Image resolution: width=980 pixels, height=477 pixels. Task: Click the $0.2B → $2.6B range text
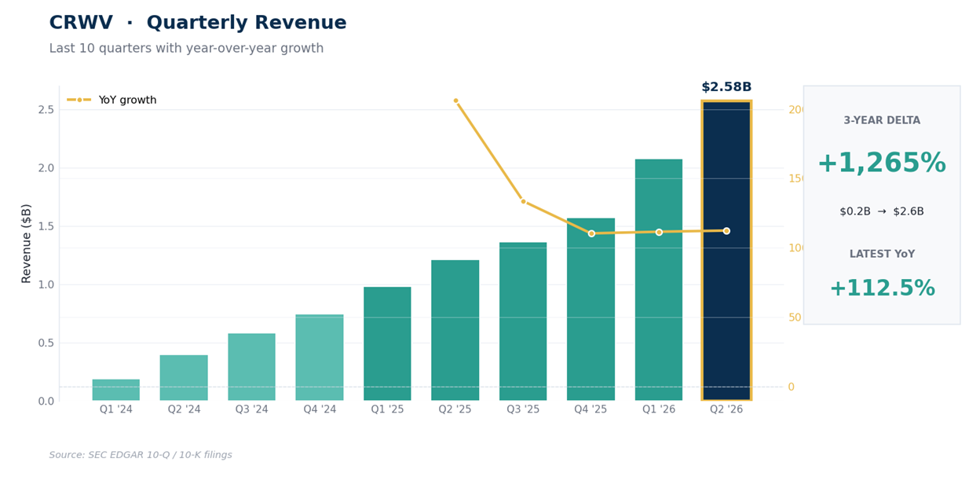(x=882, y=211)
